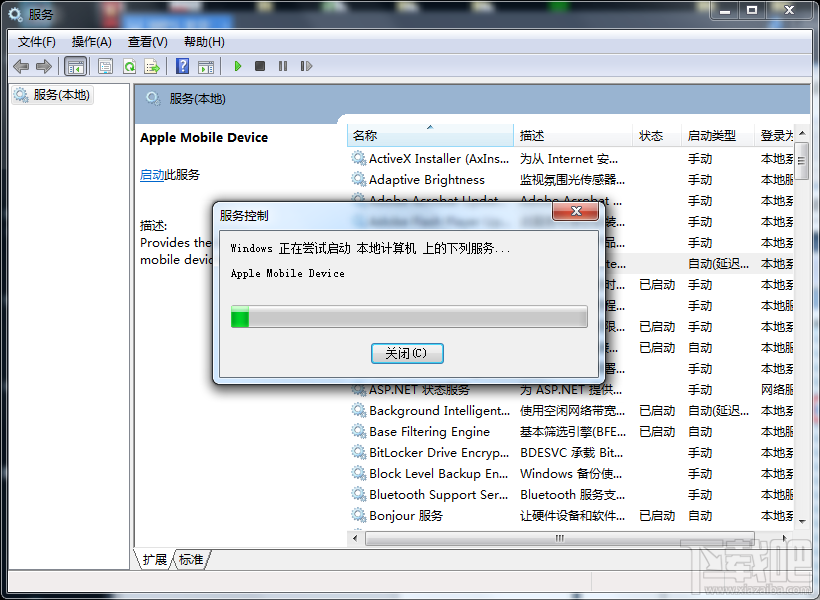Click the back navigation arrow
820x600 pixels.
tap(20, 65)
